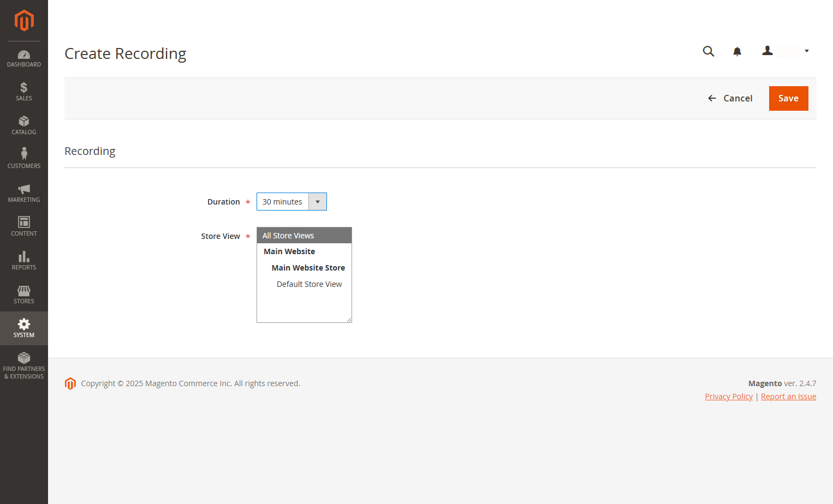Open the Customers menu
Image resolution: width=833 pixels, height=504 pixels.
point(24,159)
